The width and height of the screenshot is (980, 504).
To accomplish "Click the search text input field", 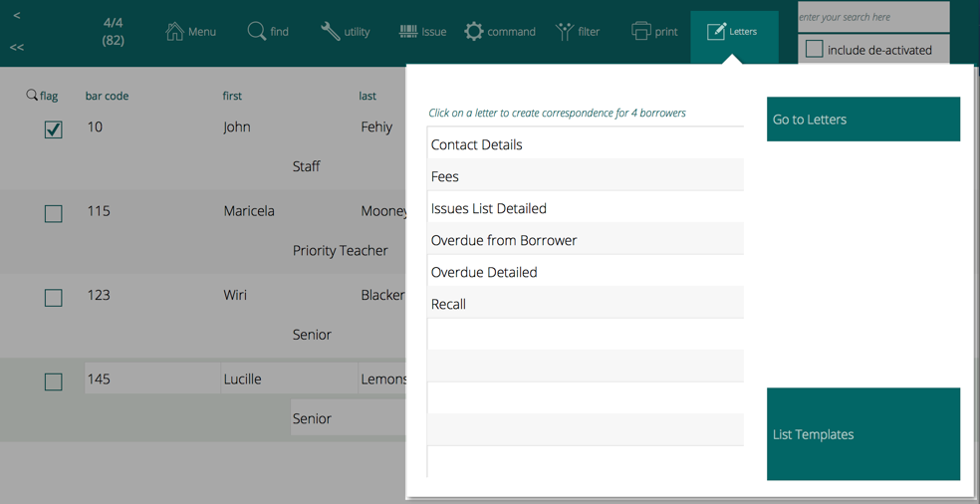I will click(872, 17).
